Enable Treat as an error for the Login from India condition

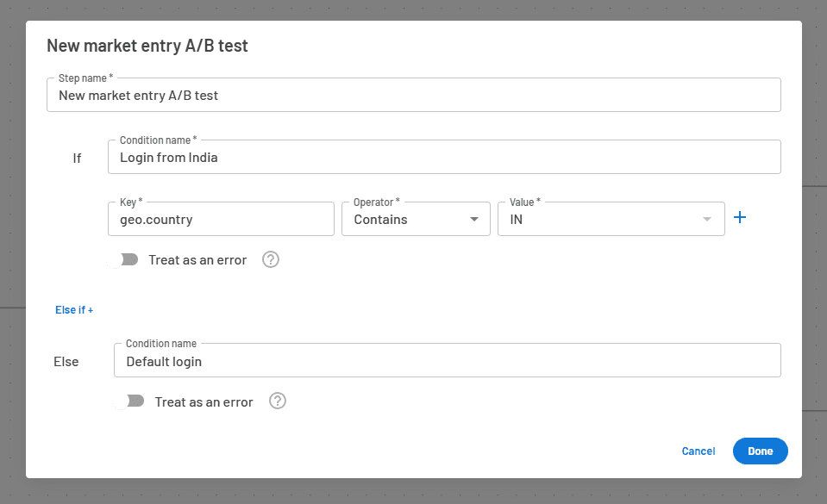[x=128, y=258]
